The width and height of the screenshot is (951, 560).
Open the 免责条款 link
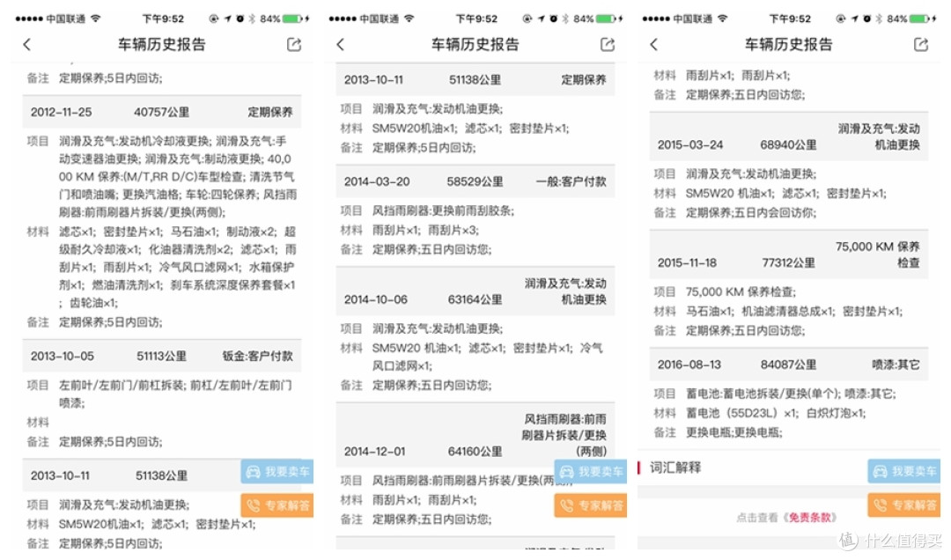[x=810, y=518]
